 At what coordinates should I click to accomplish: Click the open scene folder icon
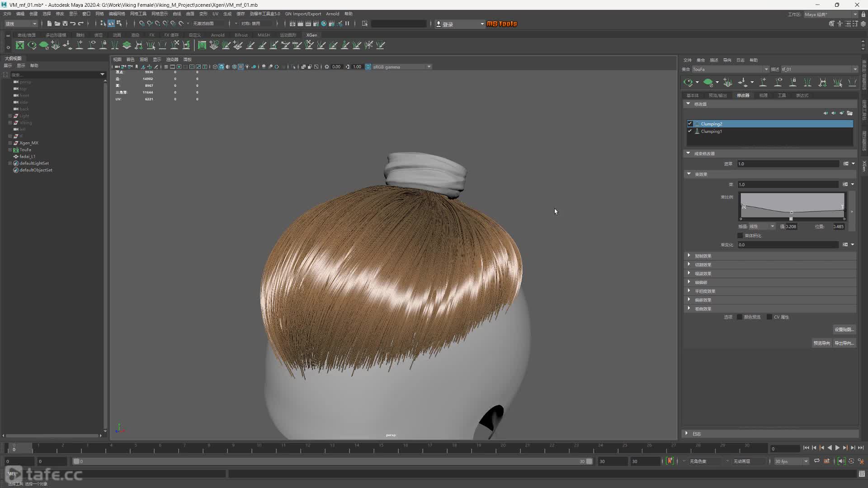pyautogui.click(x=57, y=23)
